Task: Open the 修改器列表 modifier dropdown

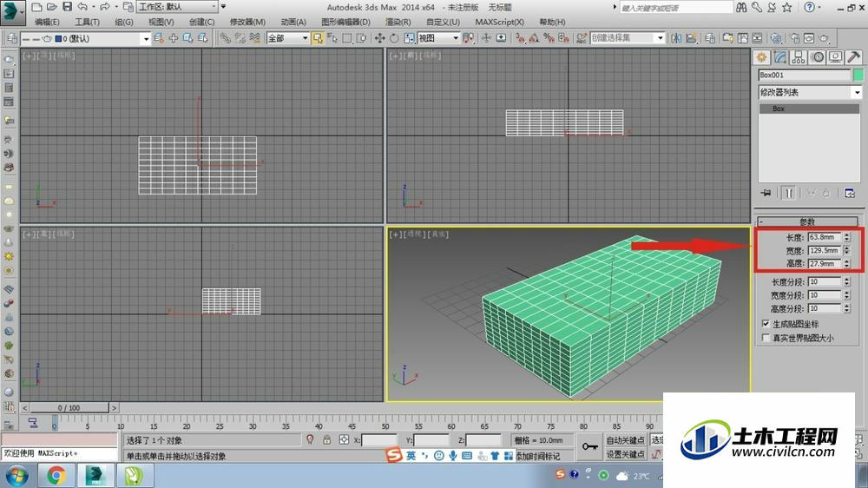Action: 811,93
